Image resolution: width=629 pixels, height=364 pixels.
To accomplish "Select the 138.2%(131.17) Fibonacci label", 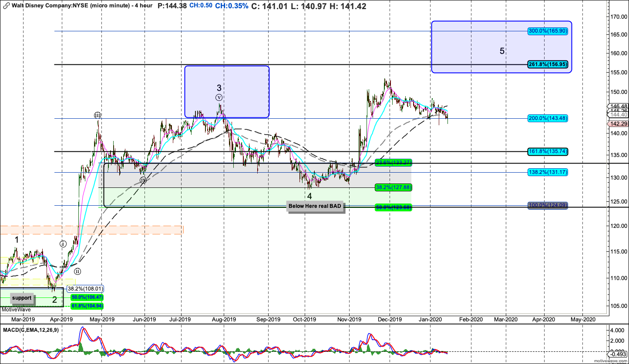I will [548, 172].
